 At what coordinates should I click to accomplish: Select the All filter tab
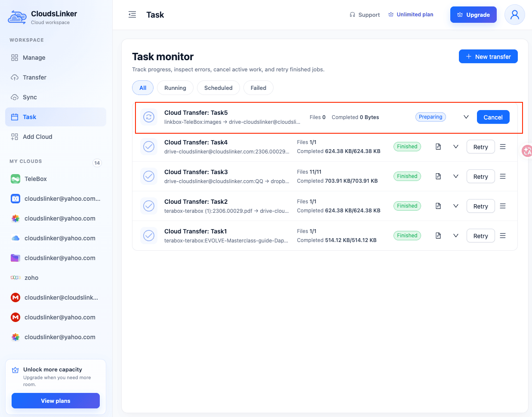tap(143, 88)
